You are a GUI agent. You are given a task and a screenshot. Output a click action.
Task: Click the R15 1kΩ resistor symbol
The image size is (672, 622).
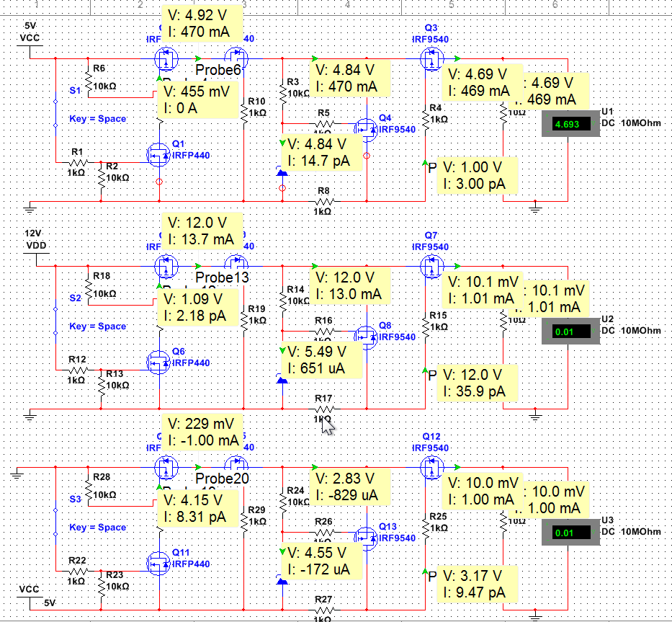click(x=426, y=327)
